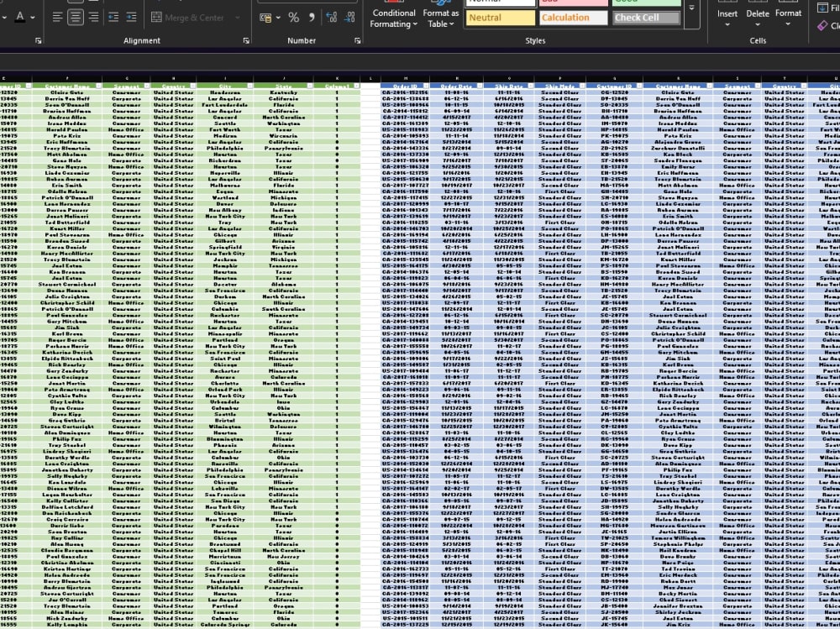Open the Format as Table menu
Screen dimensions: 840x629
pyautogui.click(x=441, y=15)
